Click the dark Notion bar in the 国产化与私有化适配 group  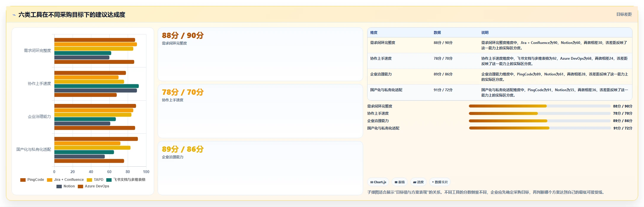point(79,157)
